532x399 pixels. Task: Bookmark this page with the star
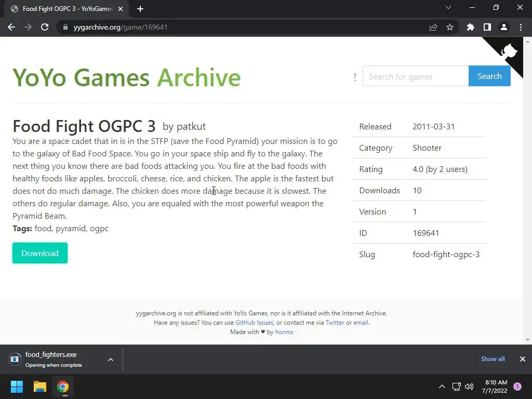tap(450, 27)
